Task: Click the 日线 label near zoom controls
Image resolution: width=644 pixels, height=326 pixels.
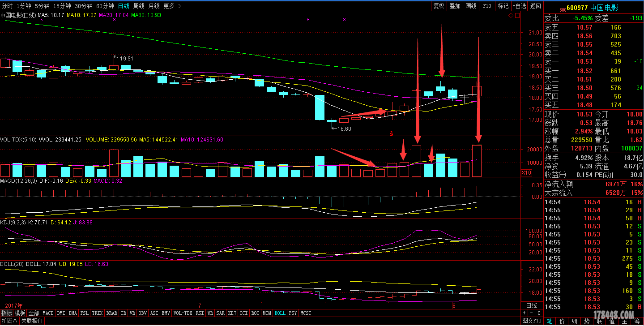Action: pos(531,305)
